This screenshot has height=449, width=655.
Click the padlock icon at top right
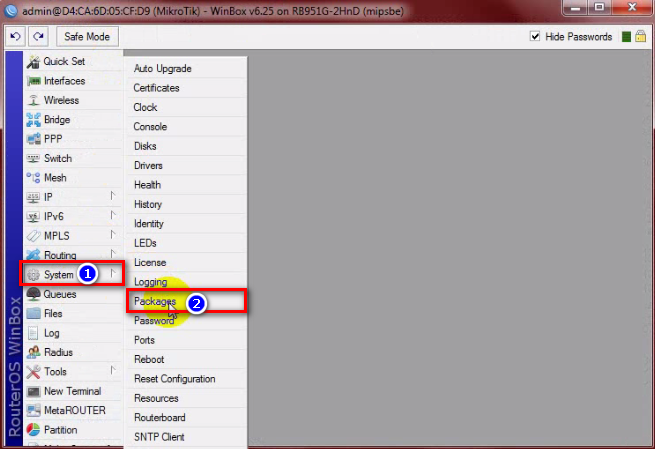pos(640,36)
